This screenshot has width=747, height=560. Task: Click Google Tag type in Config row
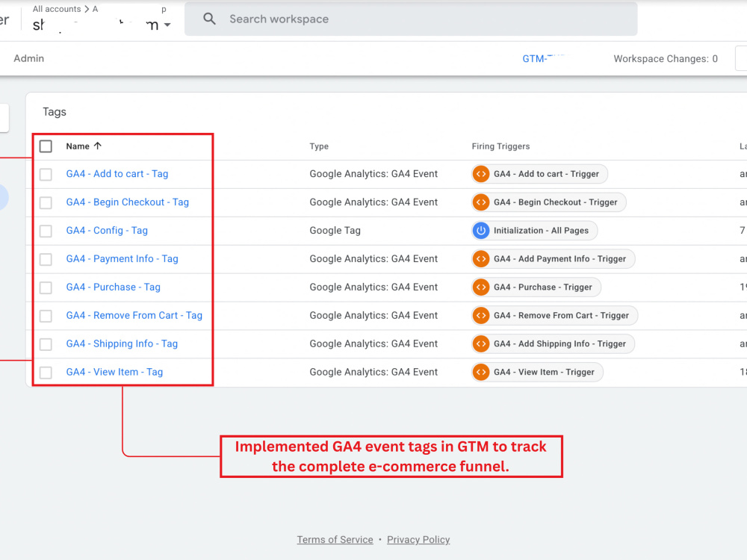pos(335,231)
